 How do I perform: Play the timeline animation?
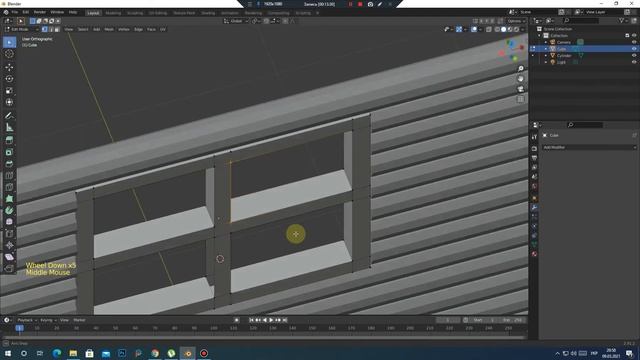click(271, 320)
